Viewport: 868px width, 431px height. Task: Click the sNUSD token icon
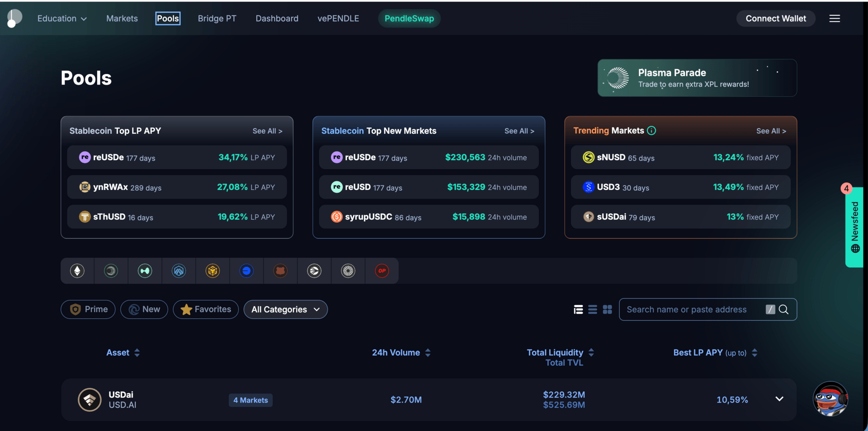tap(588, 157)
